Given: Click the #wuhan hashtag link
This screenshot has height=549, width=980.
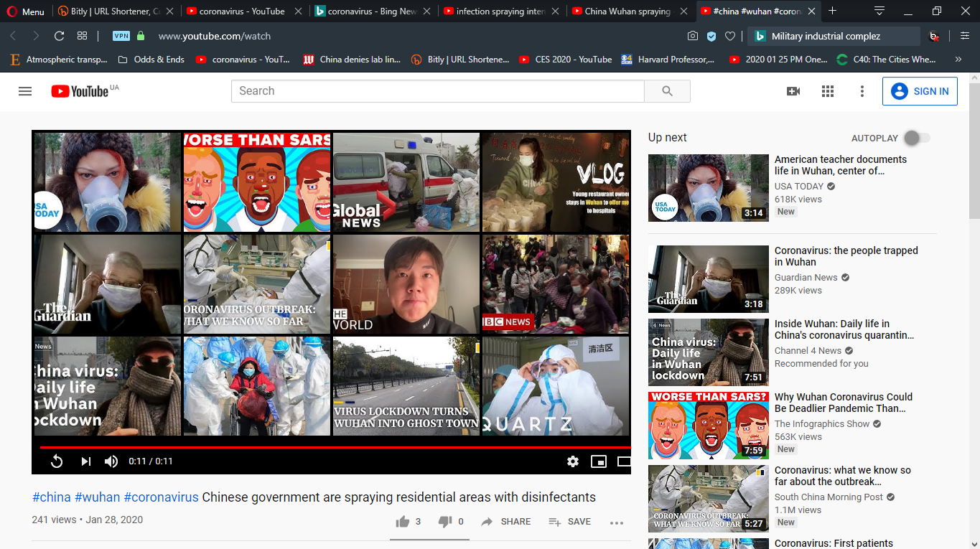Looking at the screenshot, I should tap(97, 497).
